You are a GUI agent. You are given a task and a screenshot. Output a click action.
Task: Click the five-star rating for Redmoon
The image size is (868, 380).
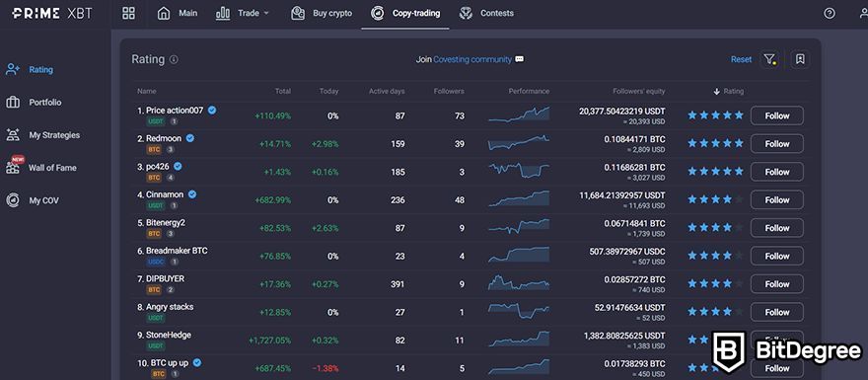coord(716,143)
